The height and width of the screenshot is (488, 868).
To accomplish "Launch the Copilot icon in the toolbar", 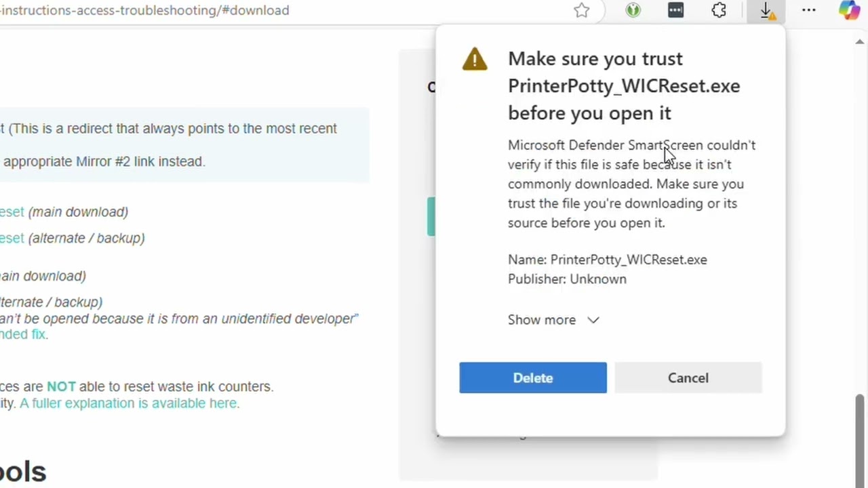I will 849,10.
